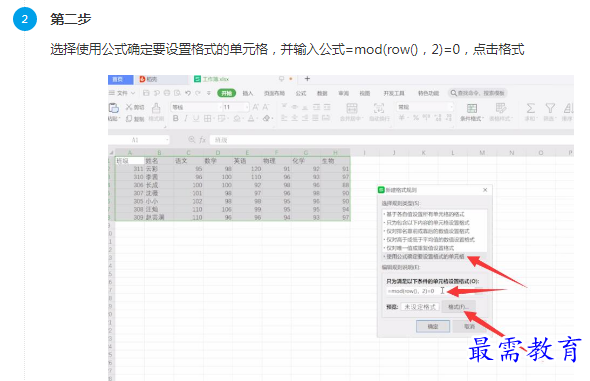The image size is (590, 381).
Task: Click the cell borders icon
Action: coord(207,118)
